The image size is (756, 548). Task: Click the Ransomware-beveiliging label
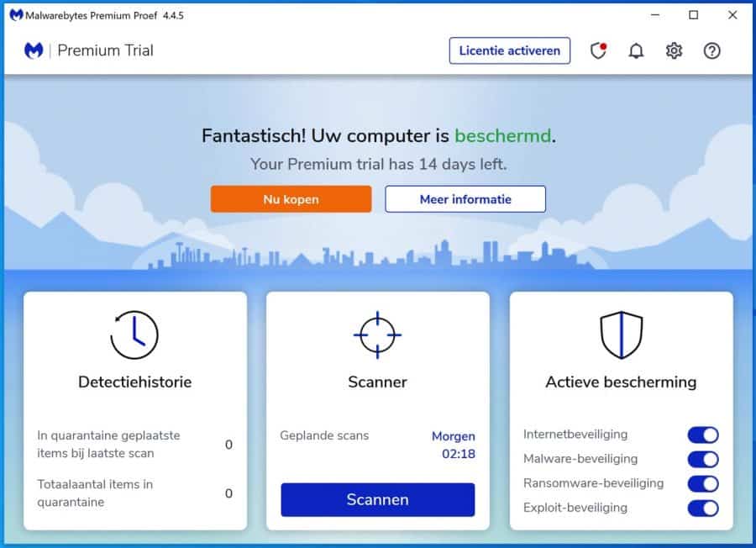(x=594, y=483)
